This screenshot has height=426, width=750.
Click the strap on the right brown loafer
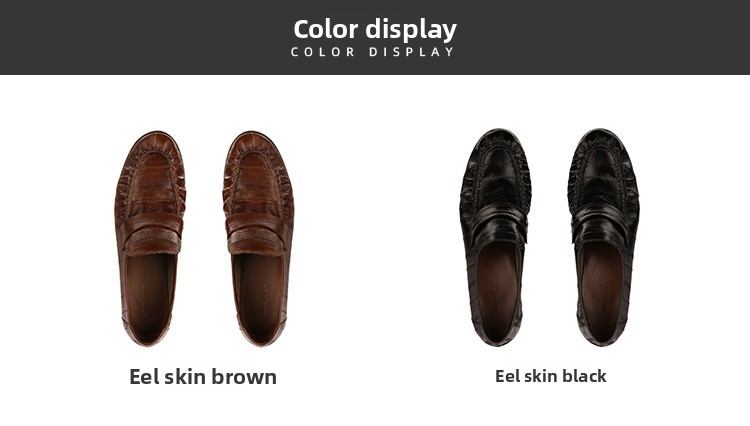coord(255,234)
